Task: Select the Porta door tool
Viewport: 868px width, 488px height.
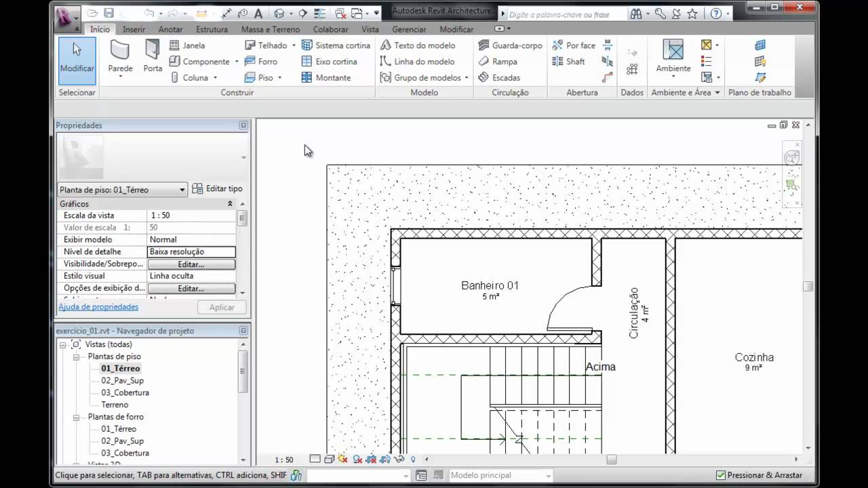Action: pyautogui.click(x=153, y=56)
